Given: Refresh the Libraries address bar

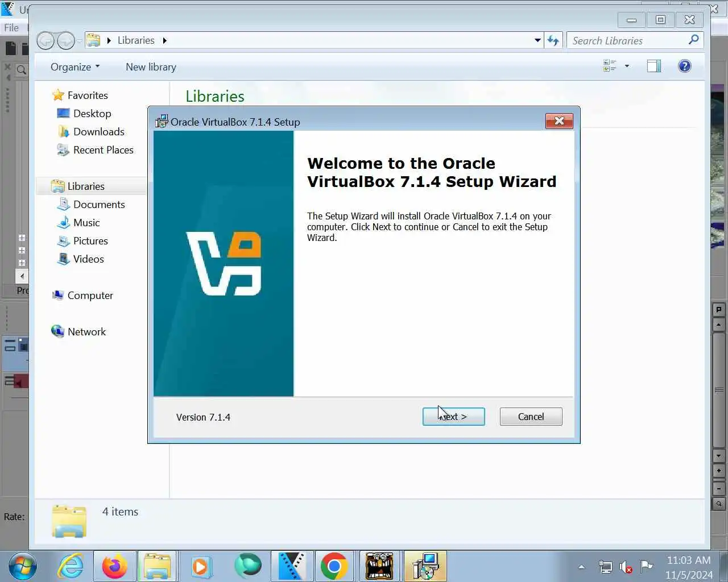Looking at the screenshot, I should [553, 40].
